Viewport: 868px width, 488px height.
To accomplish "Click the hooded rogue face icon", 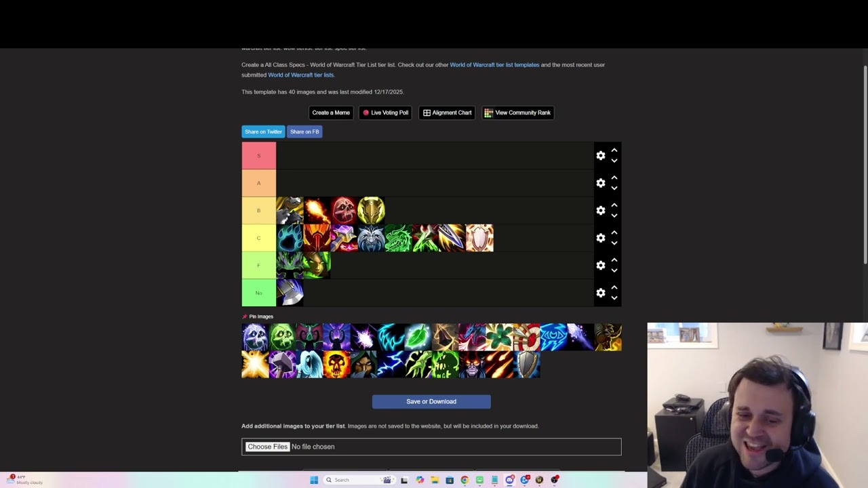I will pyautogui.click(x=363, y=364).
